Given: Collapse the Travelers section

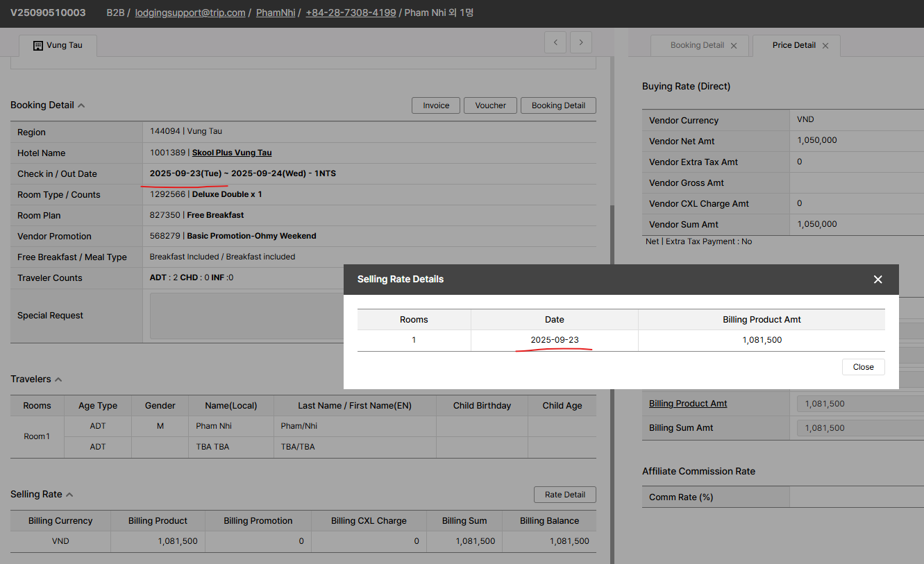Looking at the screenshot, I should (x=58, y=379).
